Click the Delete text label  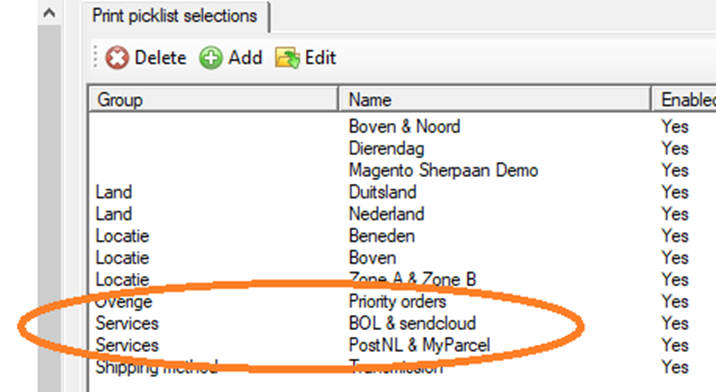click(x=160, y=58)
